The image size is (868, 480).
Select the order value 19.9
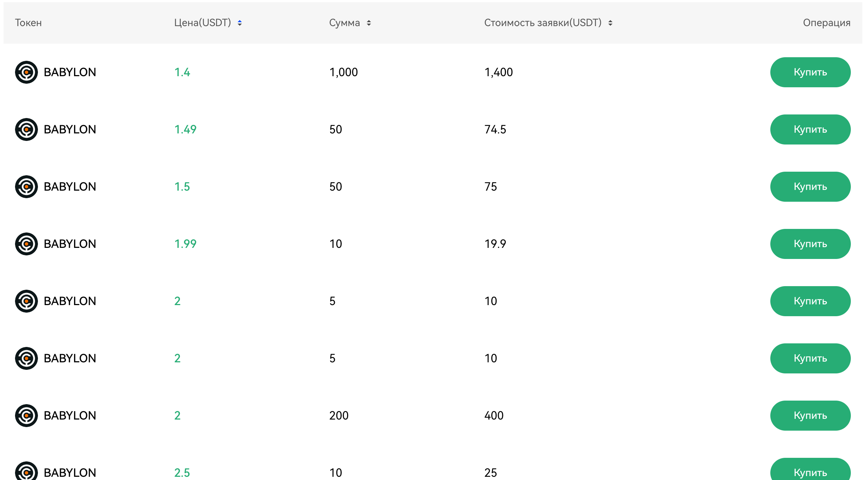(495, 244)
